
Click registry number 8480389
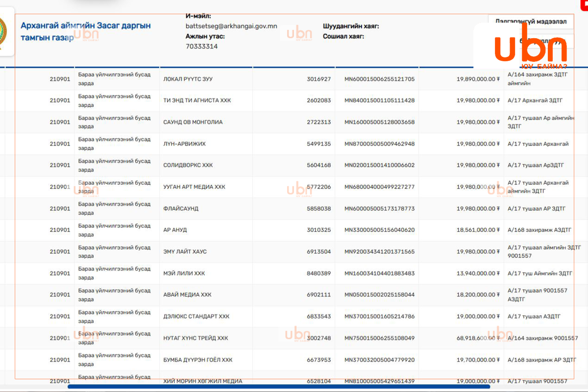point(319,273)
